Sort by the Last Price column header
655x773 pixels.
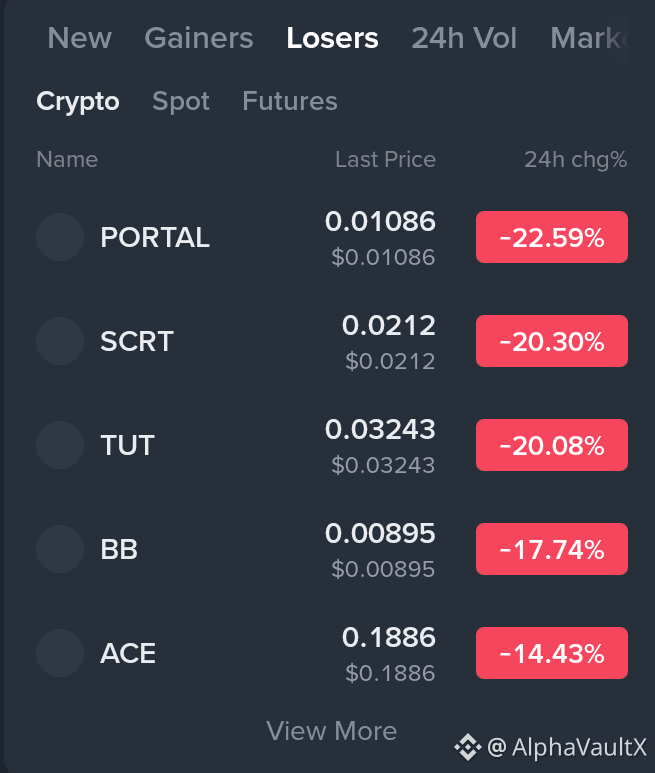pyautogui.click(x=385, y=160)
